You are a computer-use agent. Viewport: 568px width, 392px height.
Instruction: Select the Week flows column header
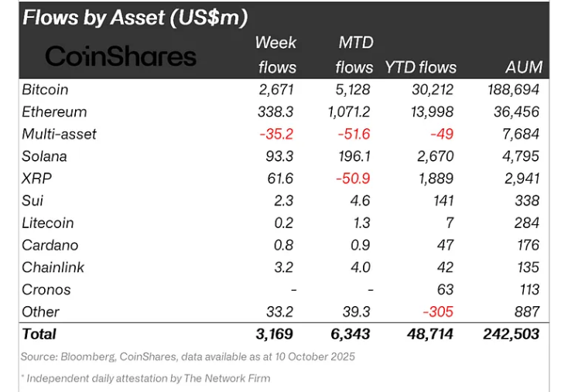276,54
